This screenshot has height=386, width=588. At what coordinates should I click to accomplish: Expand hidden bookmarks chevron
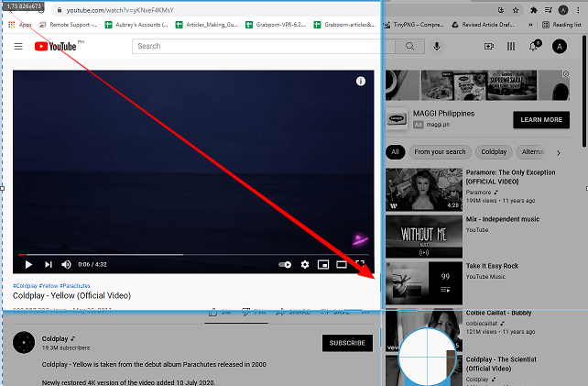(530, 25)
